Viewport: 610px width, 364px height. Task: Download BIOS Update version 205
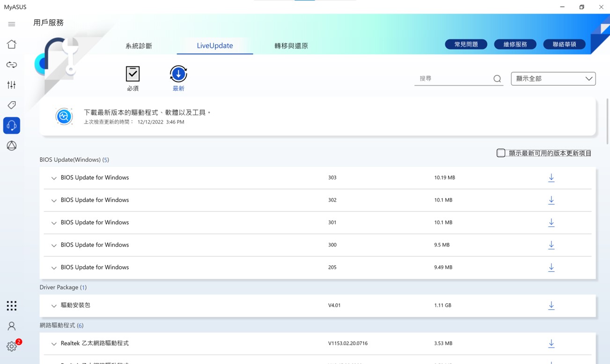[x=551, y=268]
